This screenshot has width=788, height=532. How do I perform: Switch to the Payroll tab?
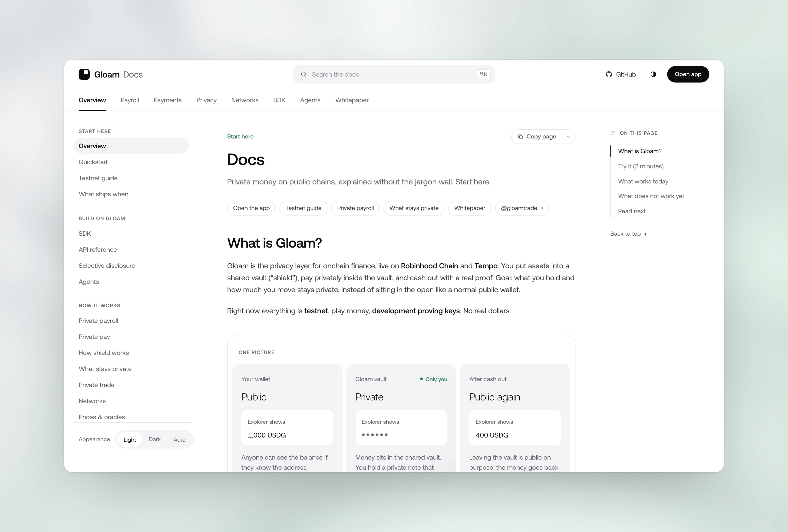coord(130,100)
